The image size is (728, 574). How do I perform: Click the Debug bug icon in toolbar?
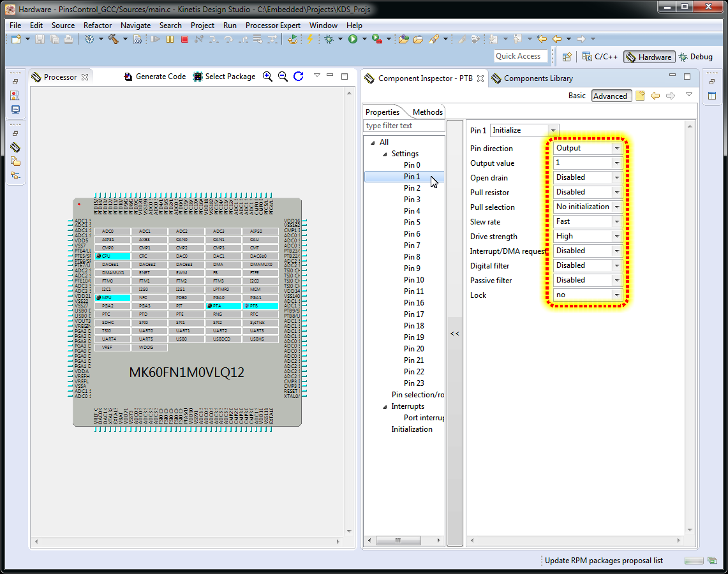(x=329, y=40)
